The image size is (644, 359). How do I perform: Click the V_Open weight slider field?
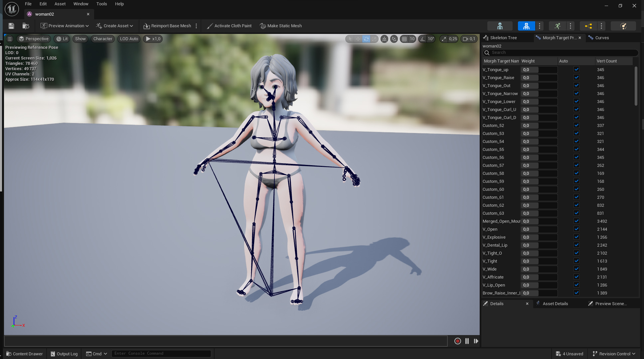(539, 229)
